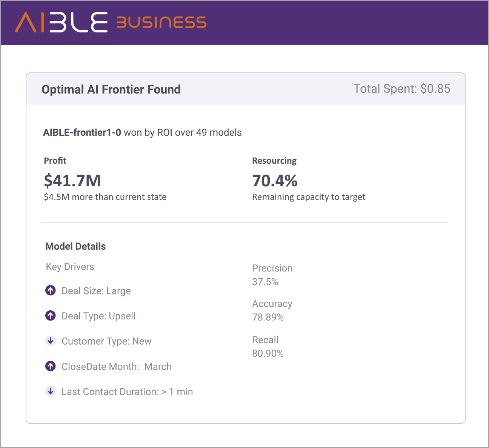This screenshot has height=448, width=489.
Task: Click the AIBLE Business logo
Action: (111, 22)
